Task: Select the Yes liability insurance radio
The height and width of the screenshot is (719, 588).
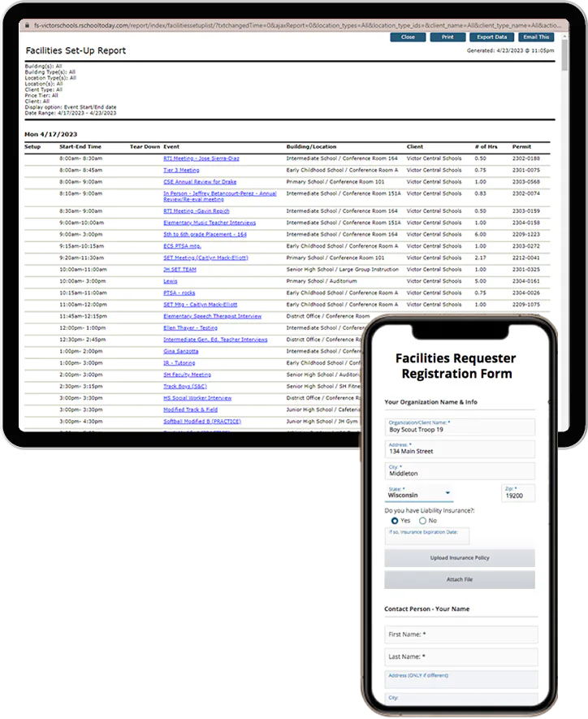Action: (395, 521)
